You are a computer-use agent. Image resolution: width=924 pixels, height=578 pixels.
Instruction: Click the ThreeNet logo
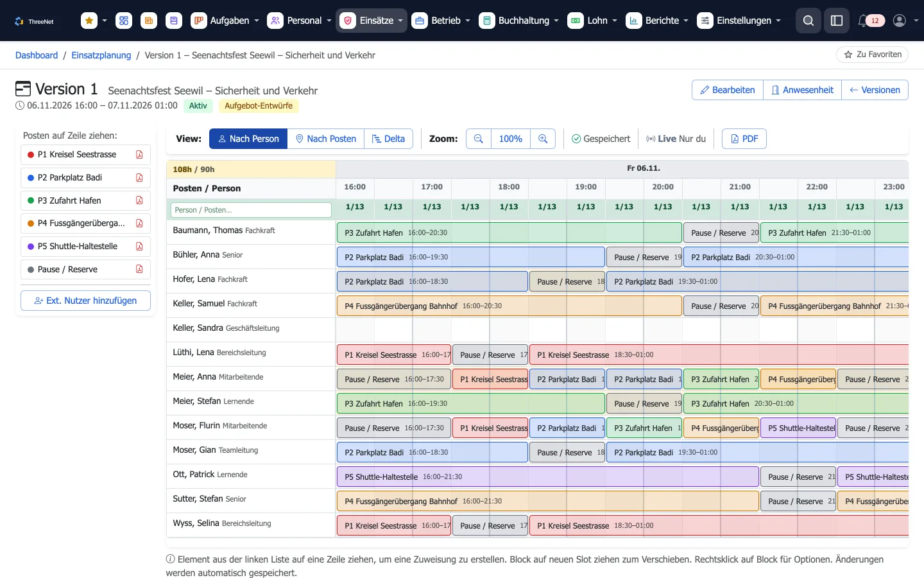click(34, 21)
